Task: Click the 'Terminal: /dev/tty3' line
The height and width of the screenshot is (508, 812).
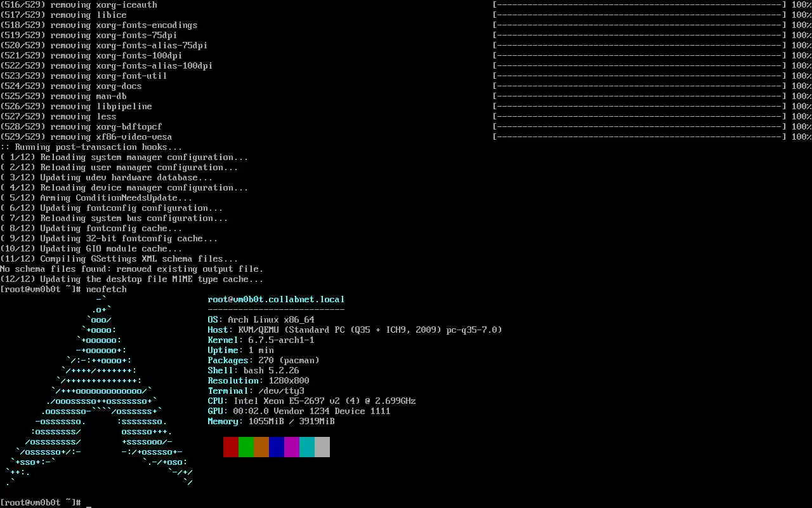Action: [x=256, y=391]
